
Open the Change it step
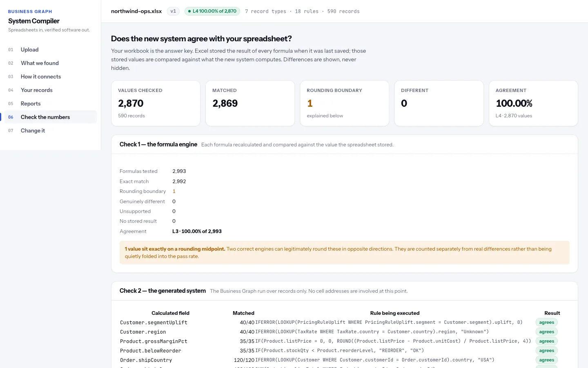coord(50,130)
